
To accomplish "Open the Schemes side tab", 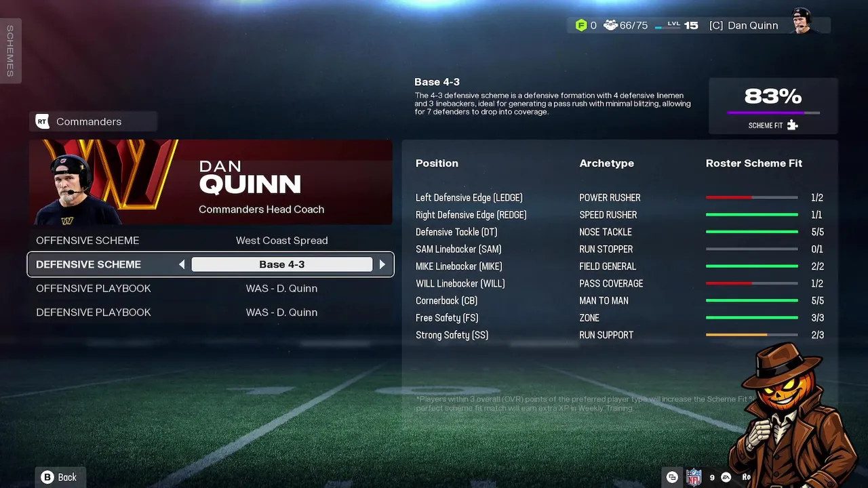I will [10, 51].
